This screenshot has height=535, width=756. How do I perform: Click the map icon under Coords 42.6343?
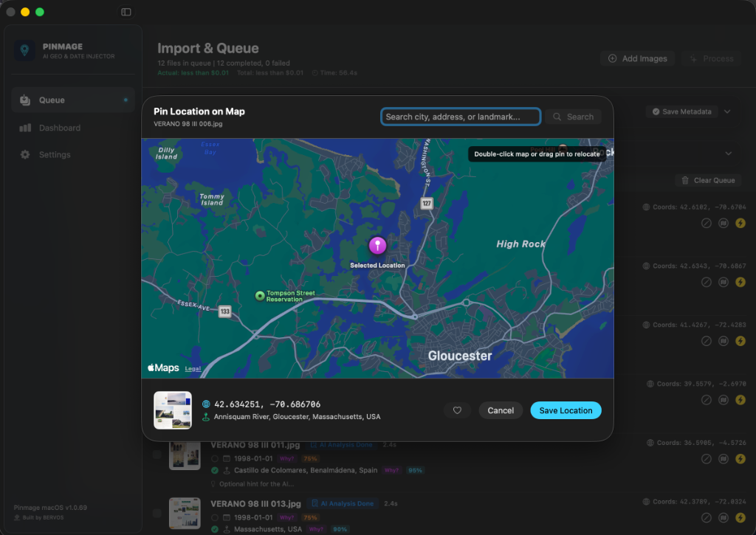[x=724, y=282]
